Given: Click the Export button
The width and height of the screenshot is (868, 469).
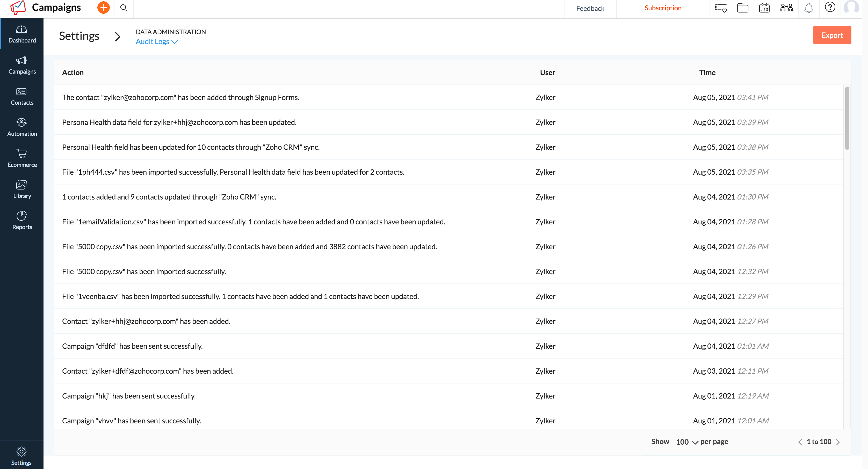Looking at the screenshot, I should click(x=832, y=35).
